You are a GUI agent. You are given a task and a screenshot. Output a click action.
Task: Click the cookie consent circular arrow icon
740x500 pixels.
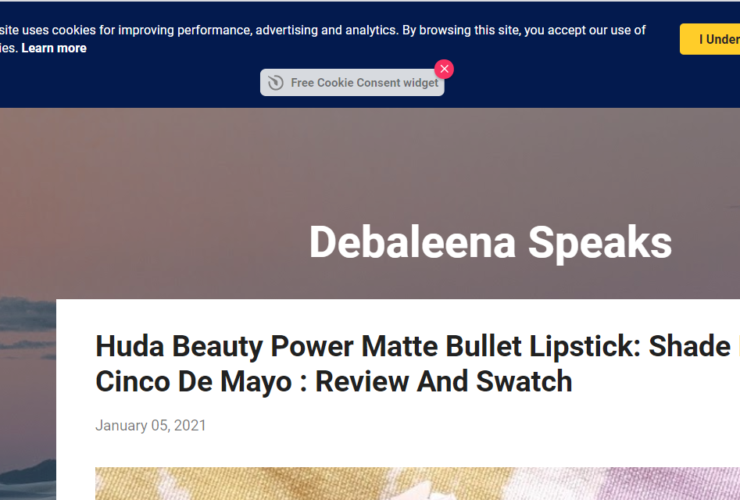(x=276, y=83)
